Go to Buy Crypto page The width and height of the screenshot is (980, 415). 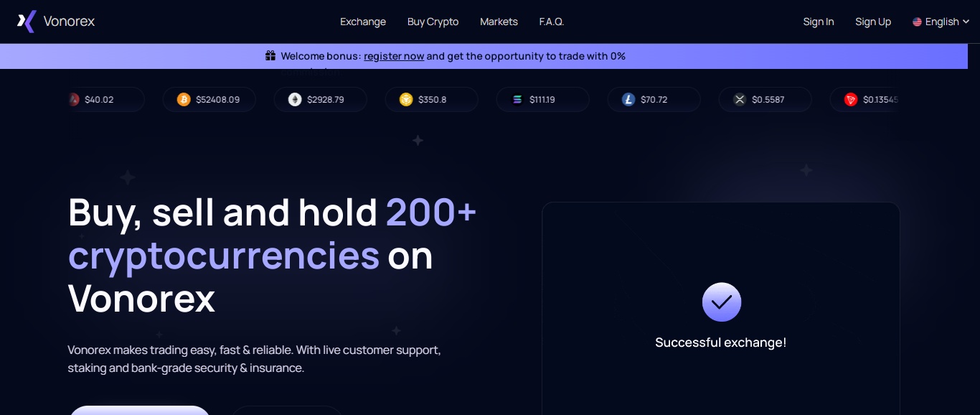433,22
